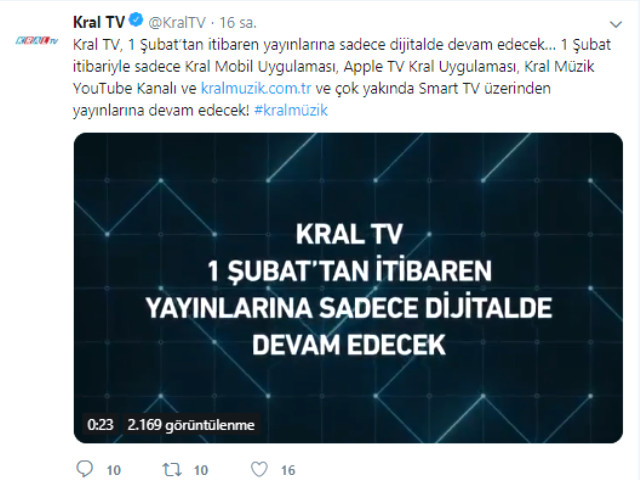Like the tweet with the heart icon
The height and width of the screenshot is (480, 640).
click(259, 469)
